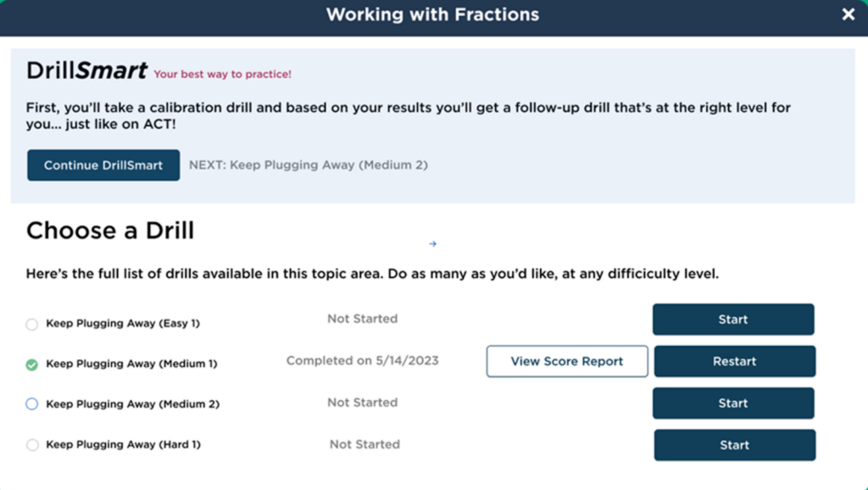This screenshot has height=490, width=868.
Task: Click the 'Choose a Drill' heading
Action: (109, 231)
